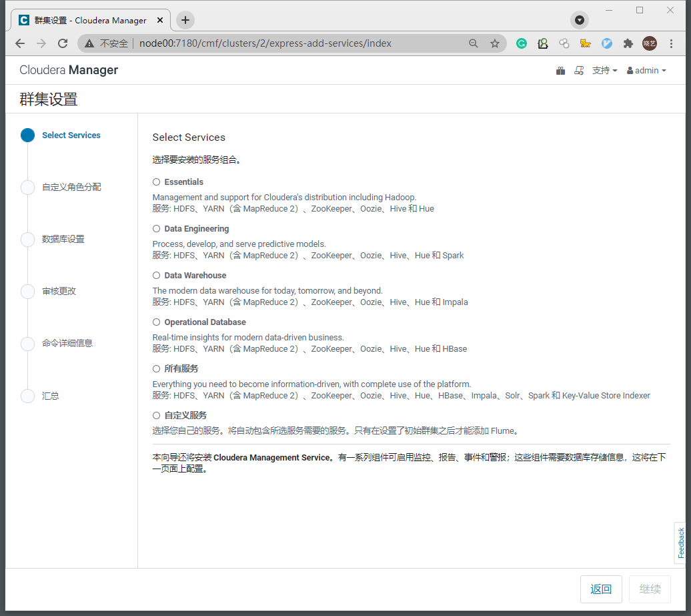This screenshot has height=616, width=691.
Task: Click the Essentials description mentioning Hadoop
Action: (284, 197)
